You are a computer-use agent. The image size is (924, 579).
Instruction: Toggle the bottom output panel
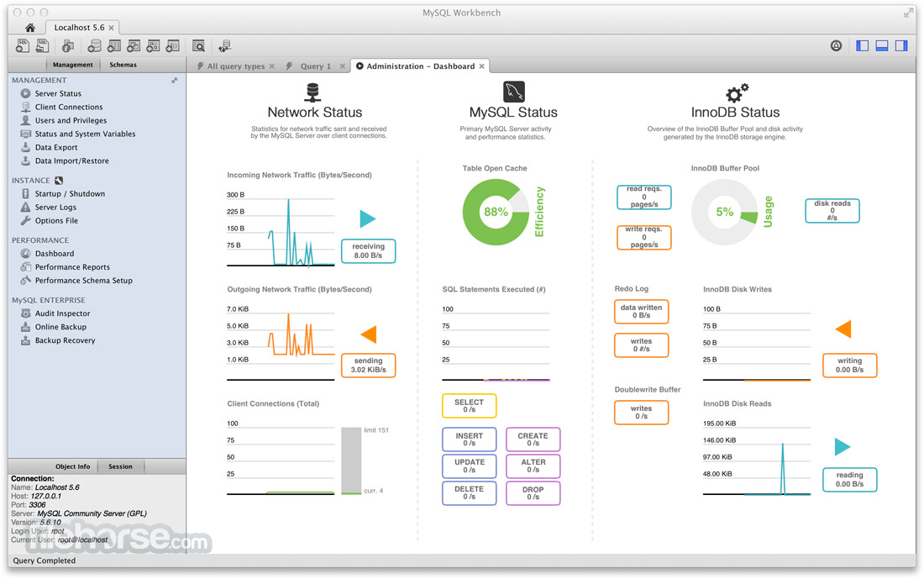(881, 45)
